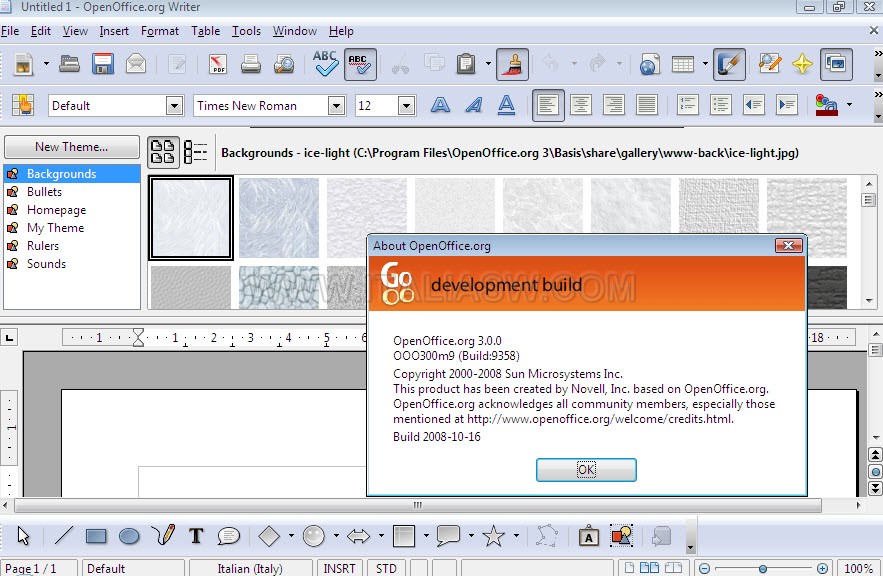Click the New Theme... button
The width and height of the screenshot is (883, 576).
coord(72,147)
